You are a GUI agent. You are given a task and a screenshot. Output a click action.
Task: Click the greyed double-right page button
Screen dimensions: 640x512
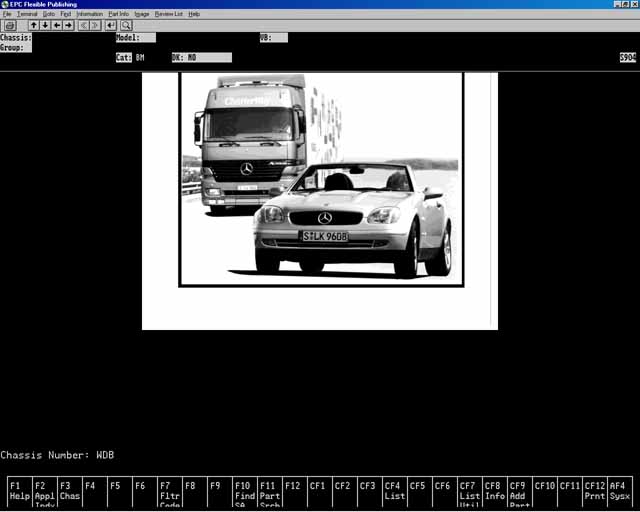pos(95,26)
